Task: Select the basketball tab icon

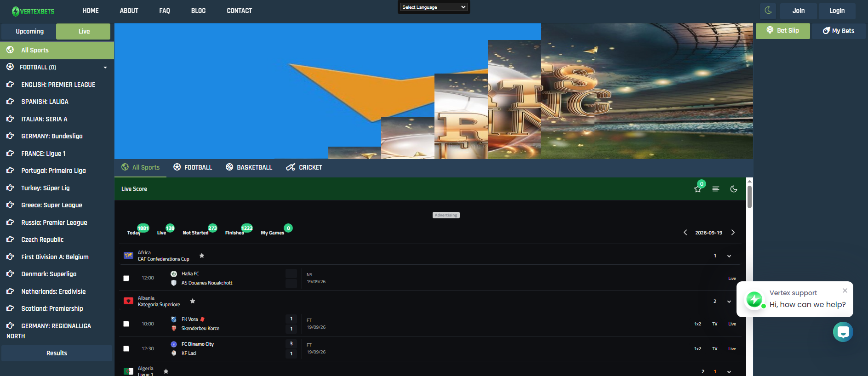Action: [x=229, y=167]
